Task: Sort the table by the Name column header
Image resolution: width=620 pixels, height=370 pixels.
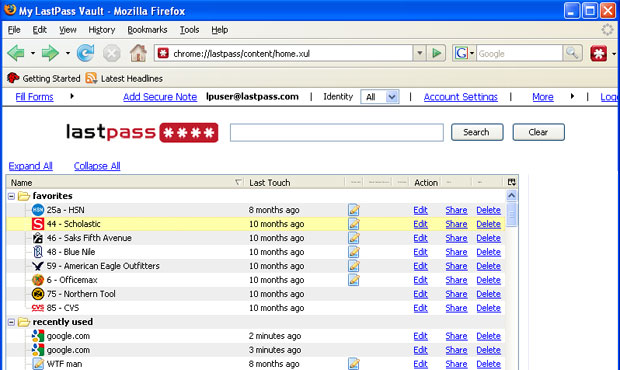Action: tap(126, 182)
